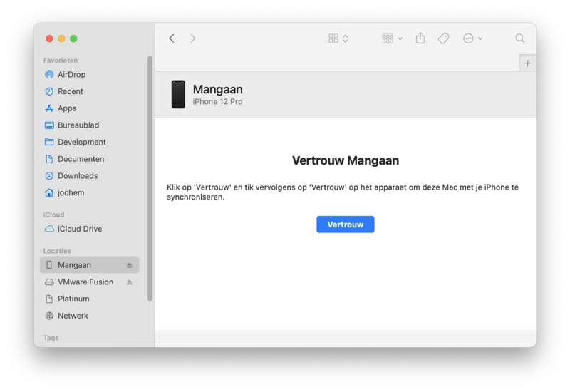Go forward with the right chevron
The image size is (570, 392).
tap(192, 38)
